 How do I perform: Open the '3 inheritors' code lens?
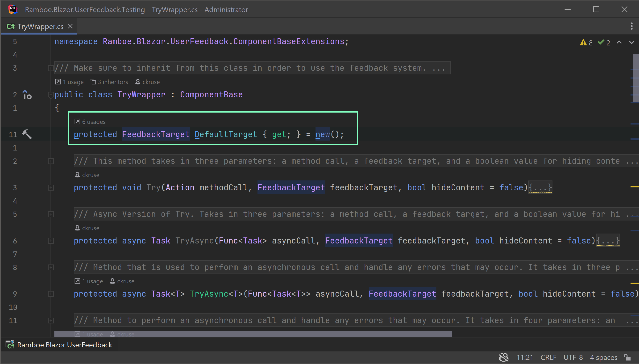click(x=109, y=82)
